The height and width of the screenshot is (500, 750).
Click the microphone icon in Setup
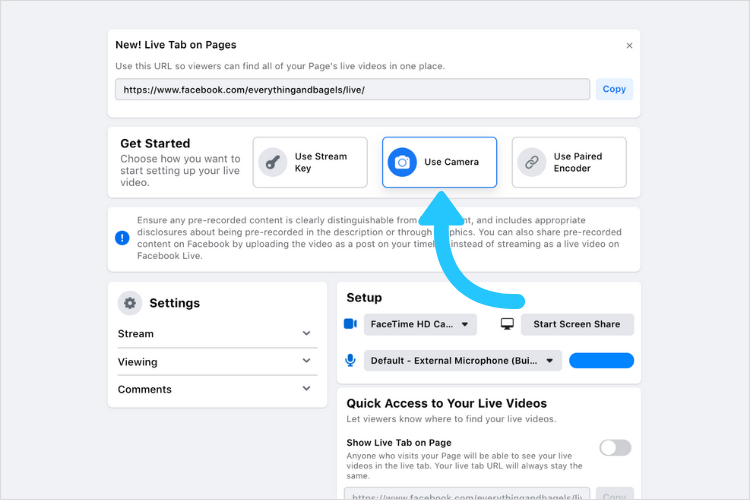pos(350,360)
